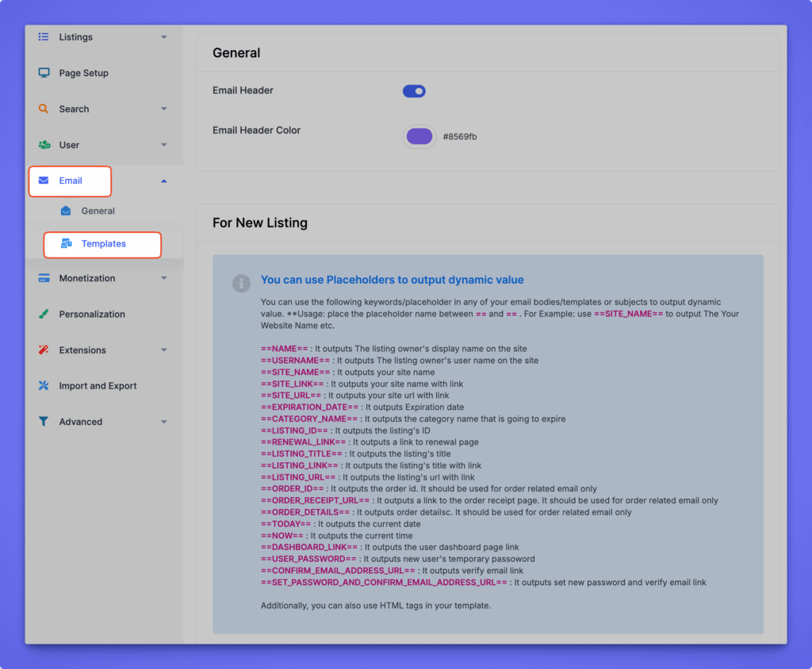Open the Email Header Color swatch
The width and height of the screenshot is (812, 669).
coord(419,136)
